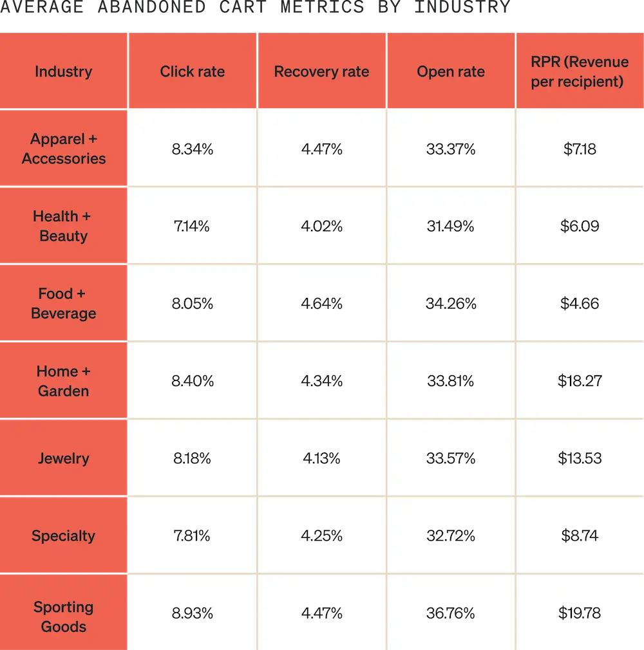Select the Apparel + Accessories row label
The image size is (644, 650).
point(63,149)
